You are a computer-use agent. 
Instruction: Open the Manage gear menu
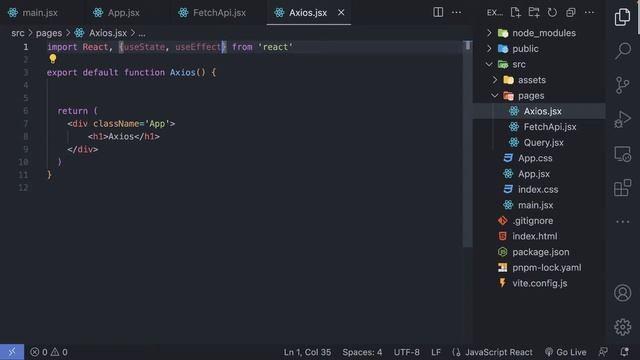622,327
